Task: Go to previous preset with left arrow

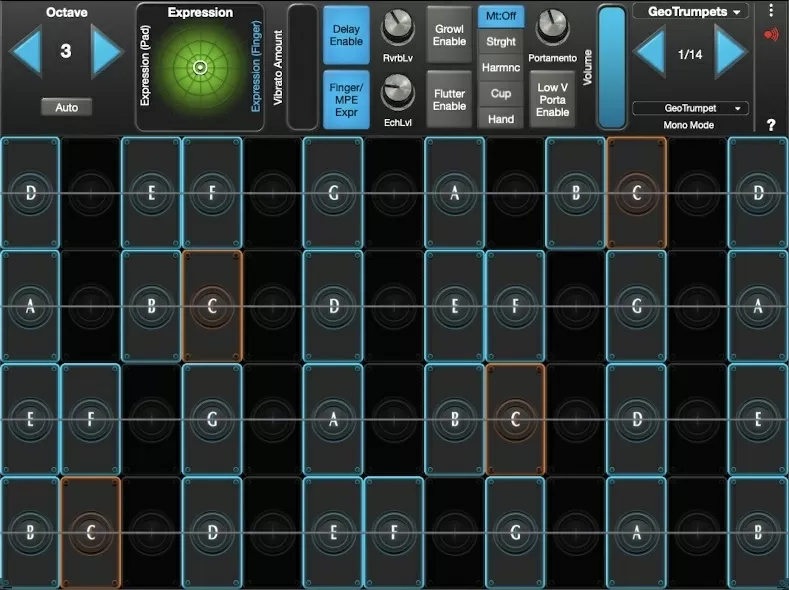Action: pyautogui.click(x=650, y=52)
